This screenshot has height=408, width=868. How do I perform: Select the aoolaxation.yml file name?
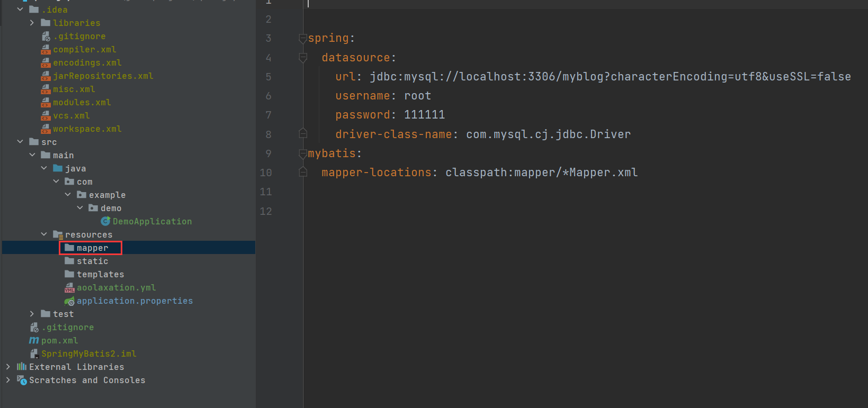117,287
